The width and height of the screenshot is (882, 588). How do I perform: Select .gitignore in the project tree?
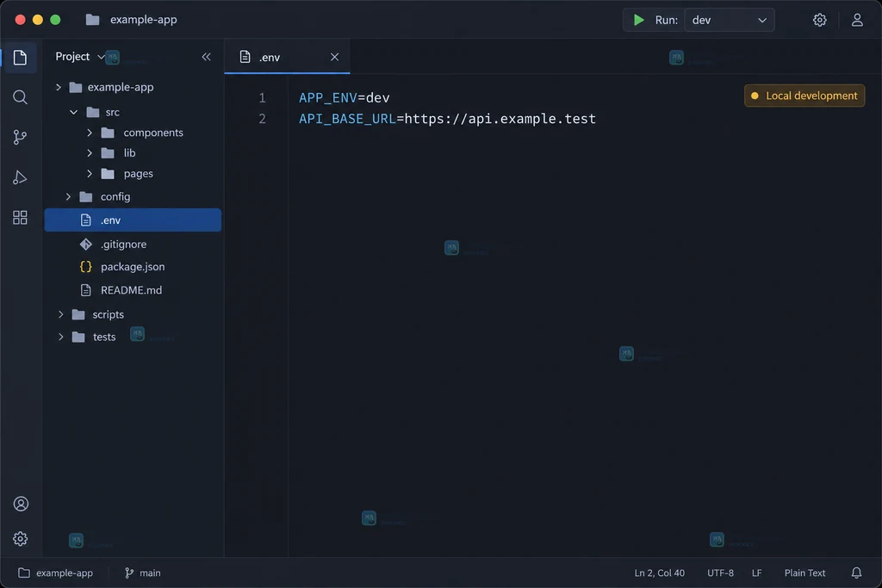tap(133, 244)
